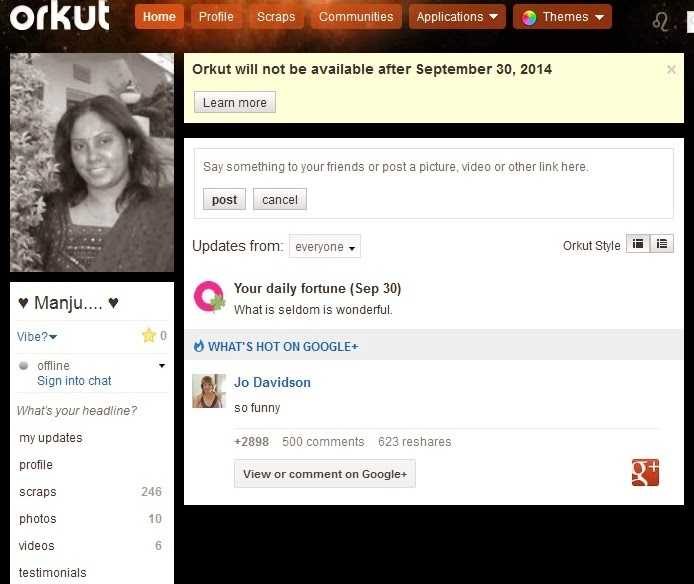Click the orkut logo
The image size is (694, 584).
[60, 16]
